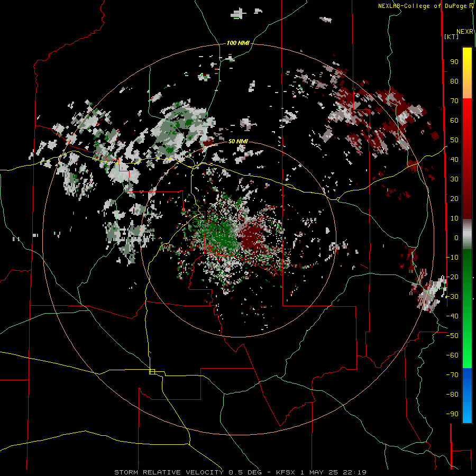Image resolution: width=476 pixels, height=476 pixels.
Task: Click the gray zero-velocity segment of the color bar
Action: click(x=467, y=234)
